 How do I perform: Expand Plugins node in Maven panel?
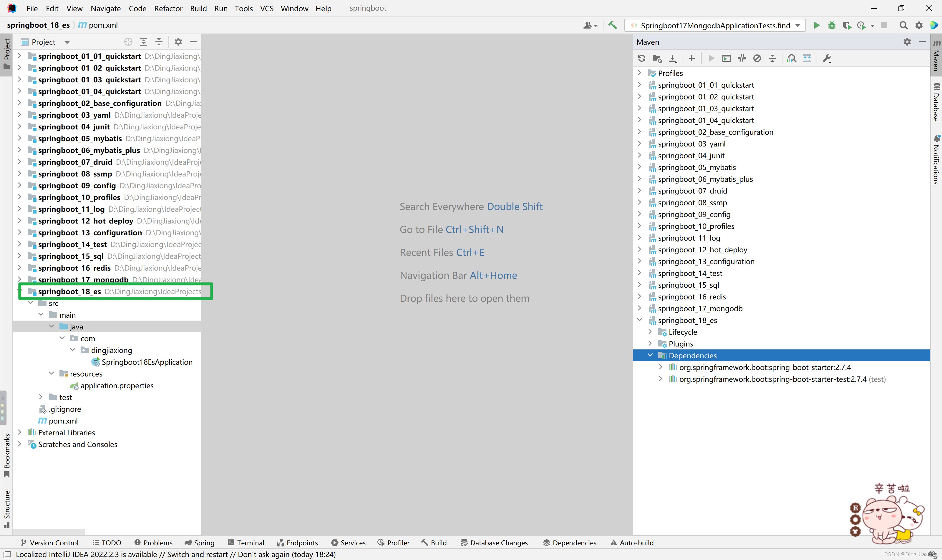(650, 344)
